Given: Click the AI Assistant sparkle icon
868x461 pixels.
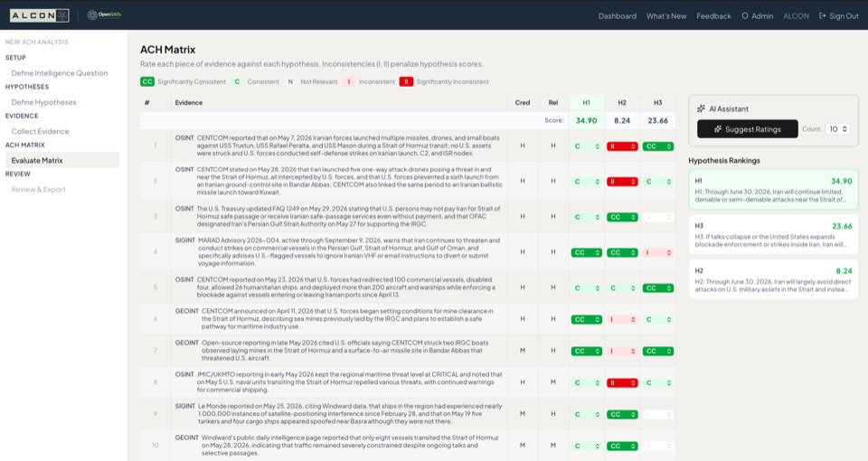Looking at the screenshot, I should (x=701, y=108).
